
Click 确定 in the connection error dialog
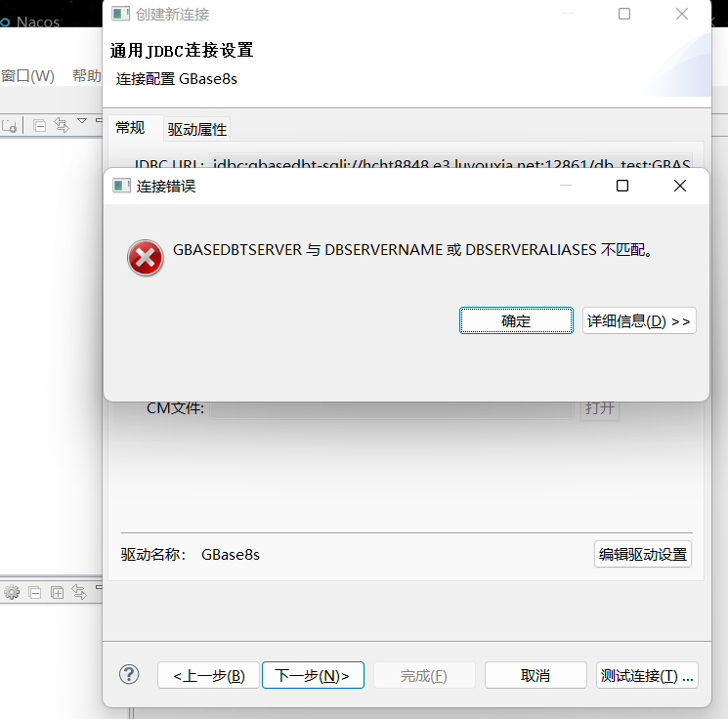[516, 320]
